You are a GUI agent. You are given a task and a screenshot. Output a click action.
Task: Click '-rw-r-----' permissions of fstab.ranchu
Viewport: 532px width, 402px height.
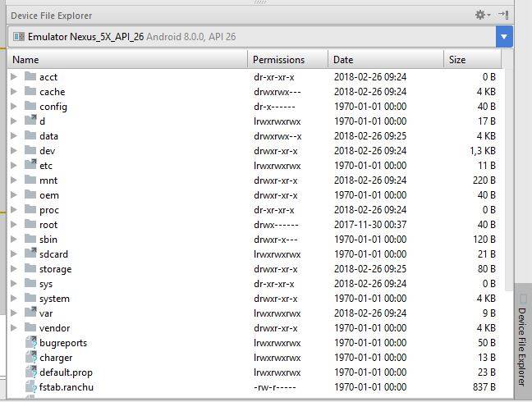[x=275, y=387]
